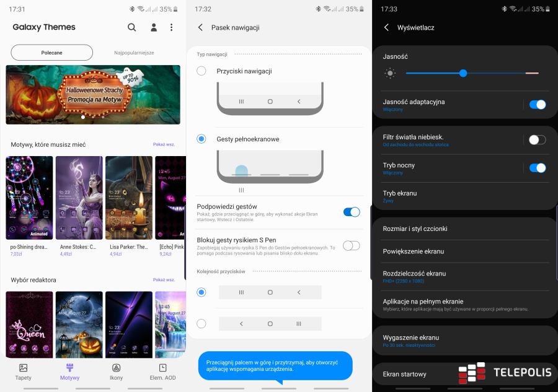Viewport: 558px width, 392px height.
Task: Open the Elem. AOD section icon
Action: tap(163, 372)
